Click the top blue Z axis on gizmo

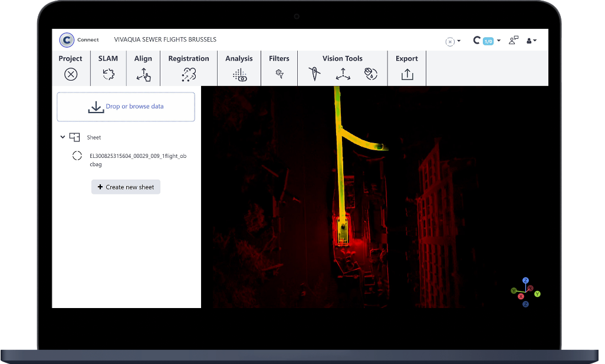click(x=525, y=280)
